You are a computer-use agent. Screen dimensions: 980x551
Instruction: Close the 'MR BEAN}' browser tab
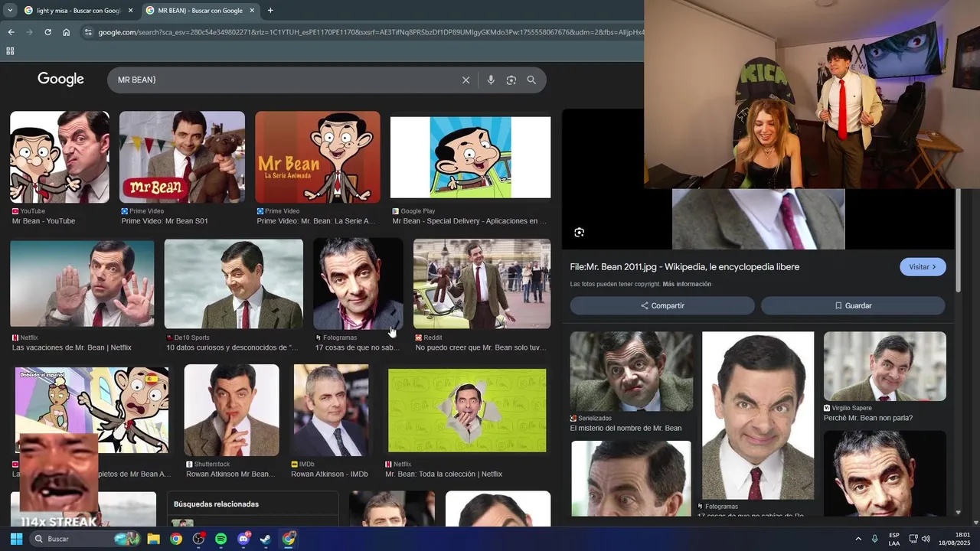(252, 11)
